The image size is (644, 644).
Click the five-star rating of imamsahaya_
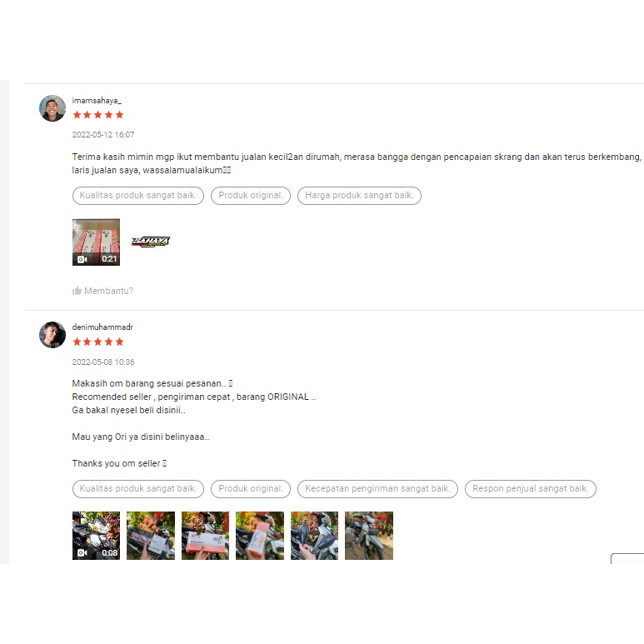coord(98,115)
